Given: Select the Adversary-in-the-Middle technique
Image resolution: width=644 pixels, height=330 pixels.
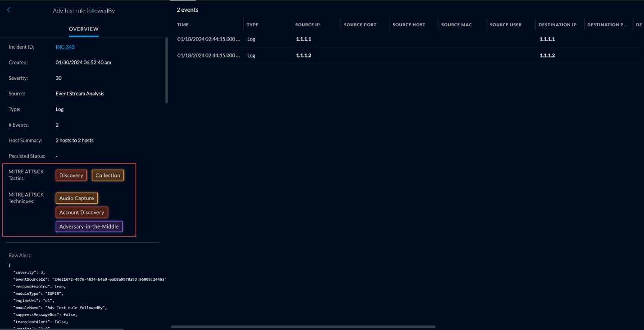Looking at the screenshot, I should (x=89, y=226).
